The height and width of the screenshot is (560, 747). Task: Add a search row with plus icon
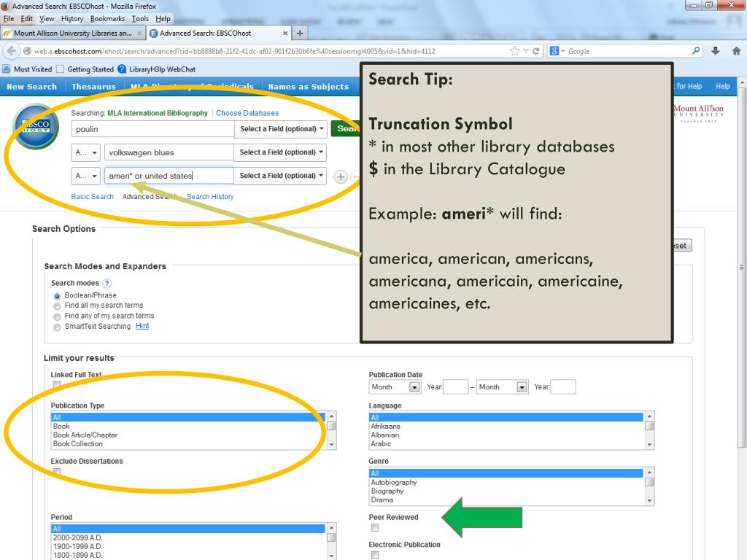pos(340,176)
